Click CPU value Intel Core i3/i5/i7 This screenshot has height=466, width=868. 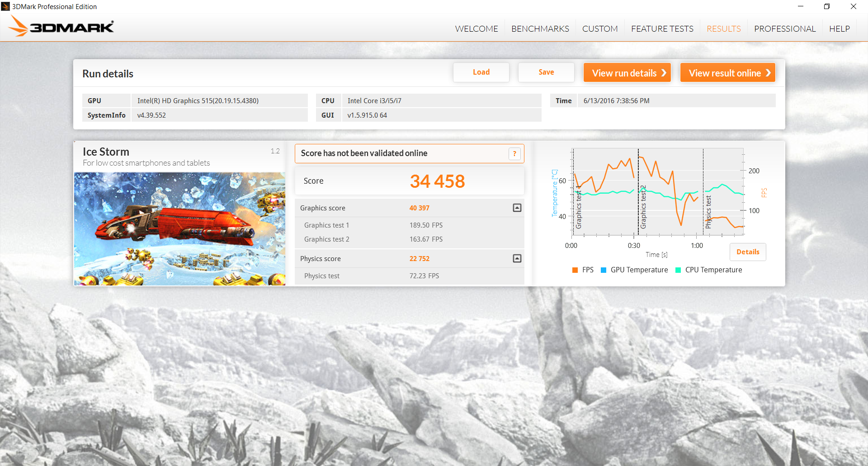point(374,101)
